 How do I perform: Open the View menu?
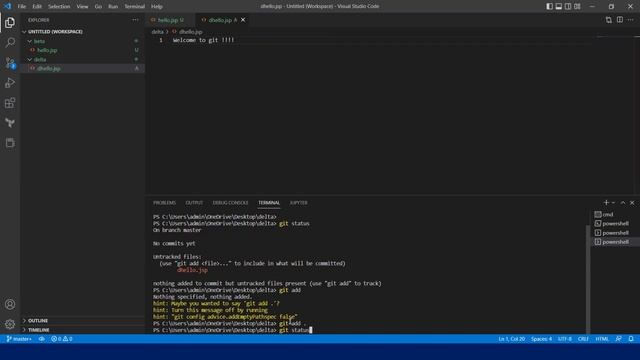[82, 6]
